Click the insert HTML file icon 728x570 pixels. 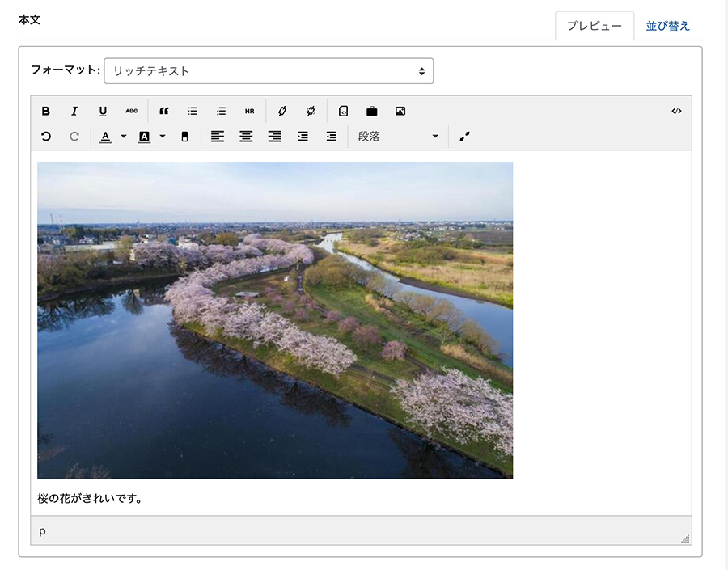[343, 111]
